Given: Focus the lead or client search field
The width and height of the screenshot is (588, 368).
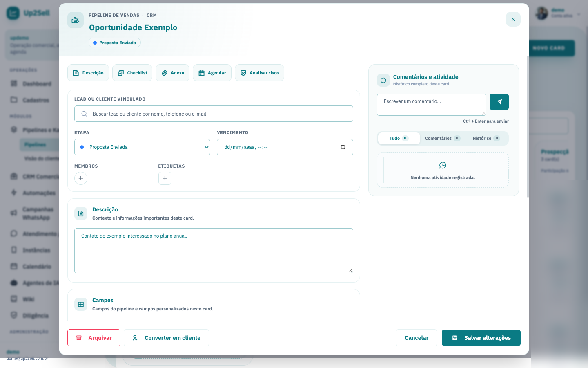Looking at the screenshot, I should point(214,114).
